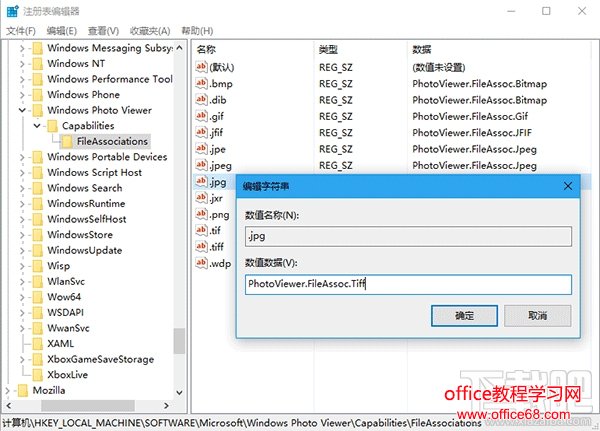Click the string value icon next to .jxr
This screenshot has height=431, width=600.
coord(201,198)
